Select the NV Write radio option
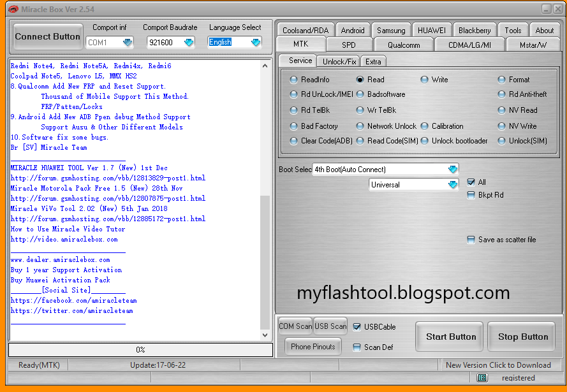Screen dimensions: 567x392 pos(517,126)
